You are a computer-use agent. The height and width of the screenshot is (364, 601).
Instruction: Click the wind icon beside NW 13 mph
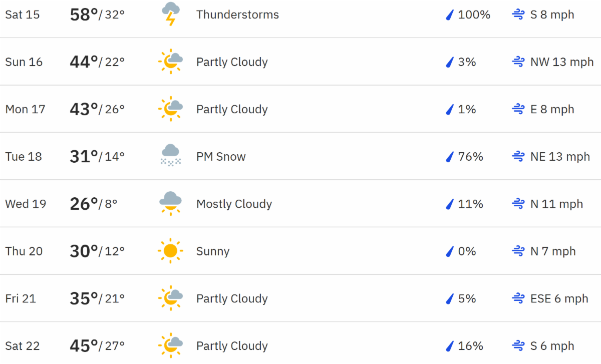coord(518,62)
